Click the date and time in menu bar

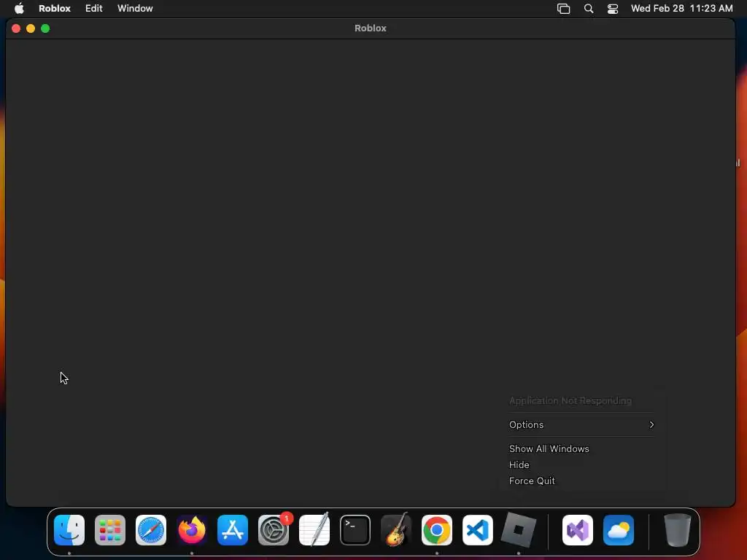(x=682, y=9)
